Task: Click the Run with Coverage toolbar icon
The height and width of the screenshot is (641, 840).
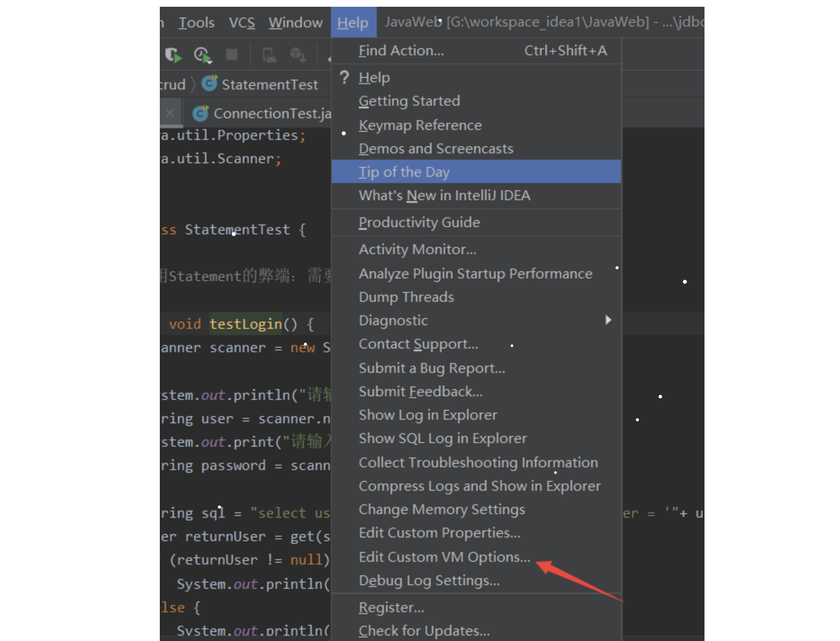Action: 173,55
